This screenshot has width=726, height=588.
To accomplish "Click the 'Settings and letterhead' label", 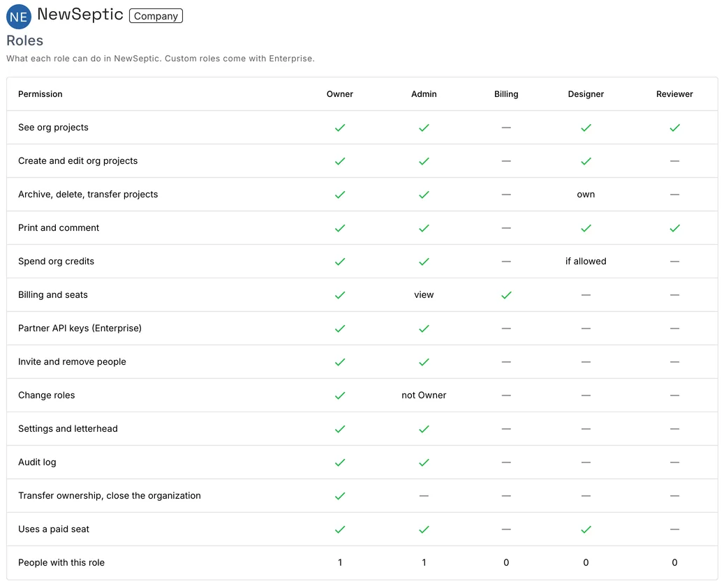I will pos(68,429).
